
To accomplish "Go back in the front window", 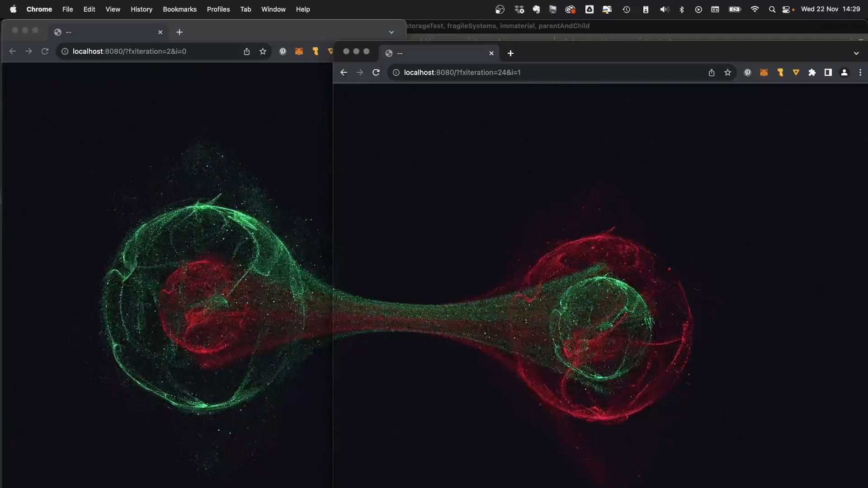I will (x=344, y=72).
